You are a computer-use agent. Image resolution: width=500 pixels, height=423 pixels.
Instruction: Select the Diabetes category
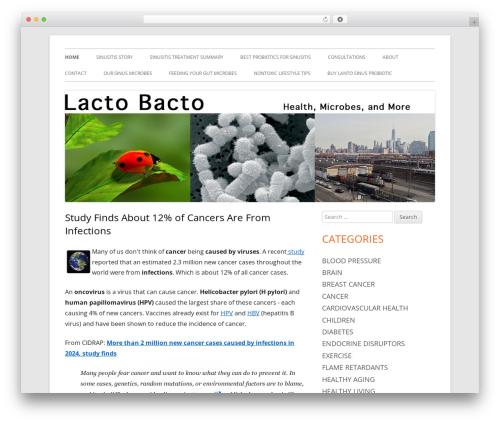[337, 332]
